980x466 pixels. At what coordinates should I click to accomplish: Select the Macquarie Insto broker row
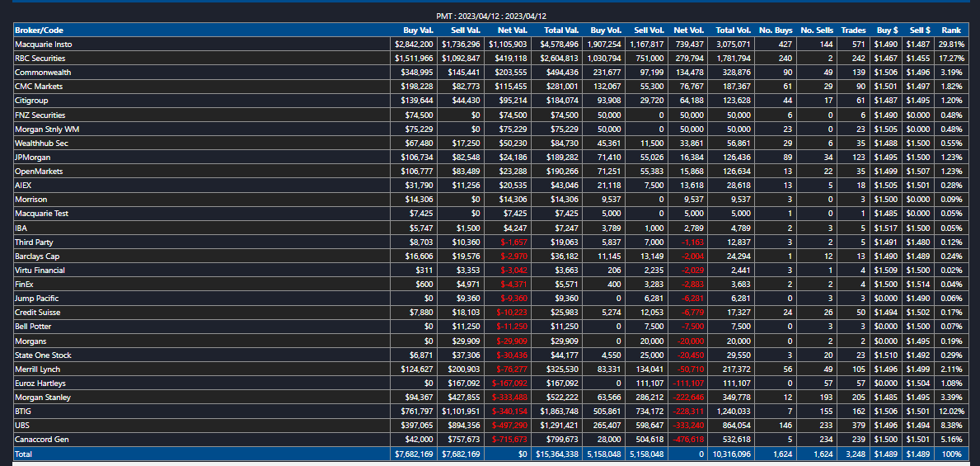click(x=491, y=45)
